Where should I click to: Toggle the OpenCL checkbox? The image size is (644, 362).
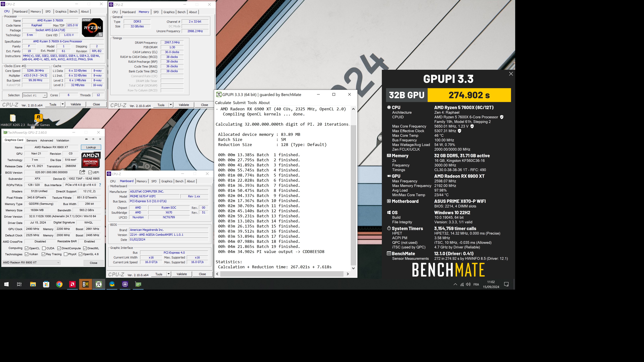(x=27, y=248)
